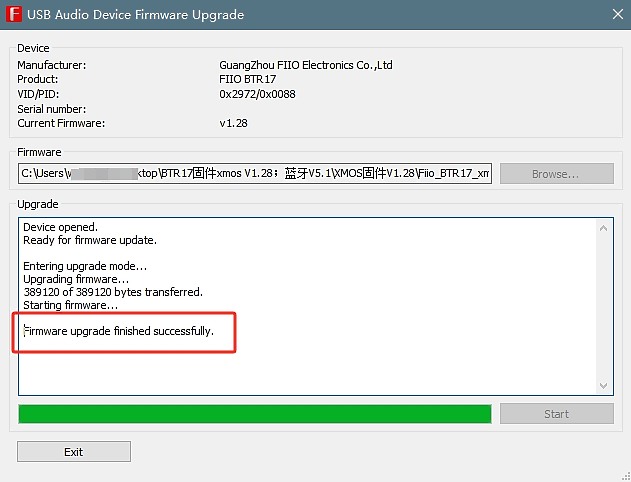The width and height of the screenshot is (631, 482).
Task: Click 'Starting firmware...' log line
Action: coord(70,305)
